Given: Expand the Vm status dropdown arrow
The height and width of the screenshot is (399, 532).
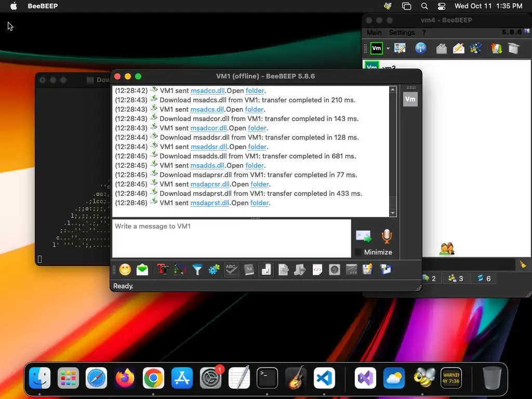Looking at the screenshot, I should pos(388,48).
